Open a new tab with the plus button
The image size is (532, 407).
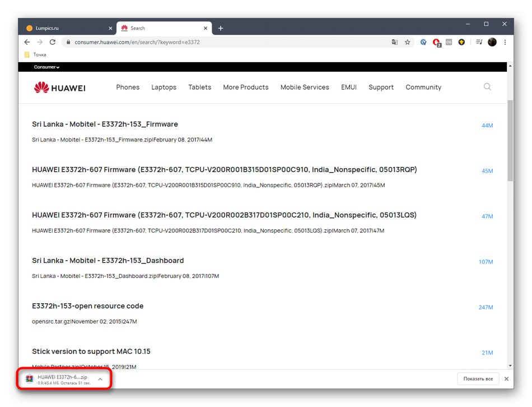(x=221, y=28)
